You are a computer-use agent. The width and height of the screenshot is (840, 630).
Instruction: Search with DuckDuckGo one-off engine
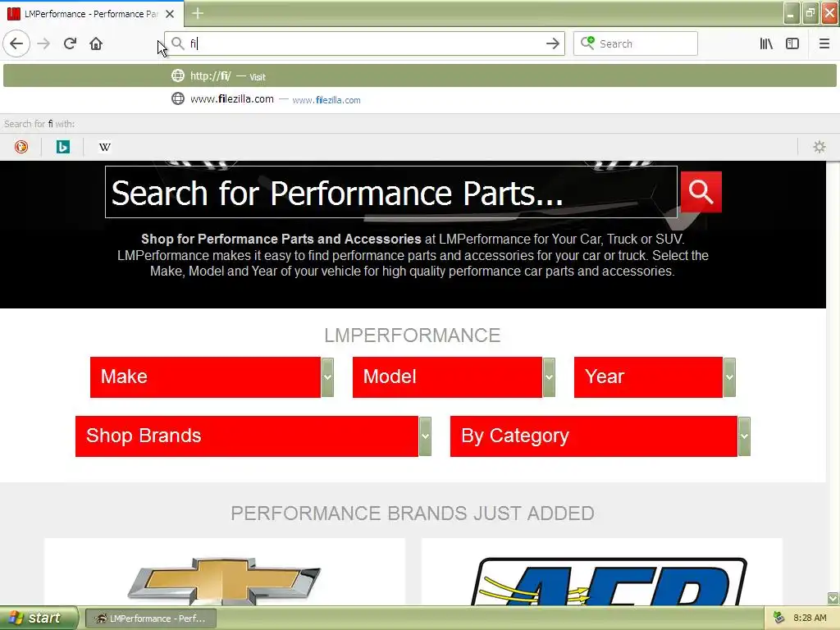pos(21,147)
